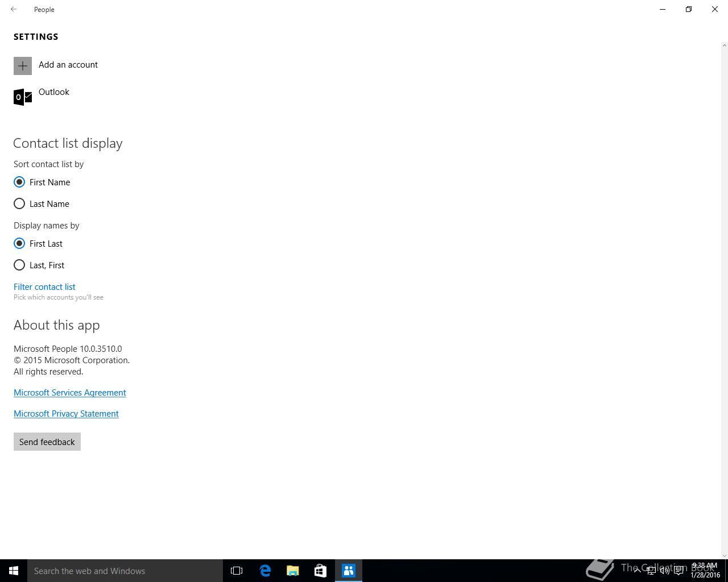The image size is (728, 582).
Task: Click the Search the web and Windows box
Action: point(125,571)
